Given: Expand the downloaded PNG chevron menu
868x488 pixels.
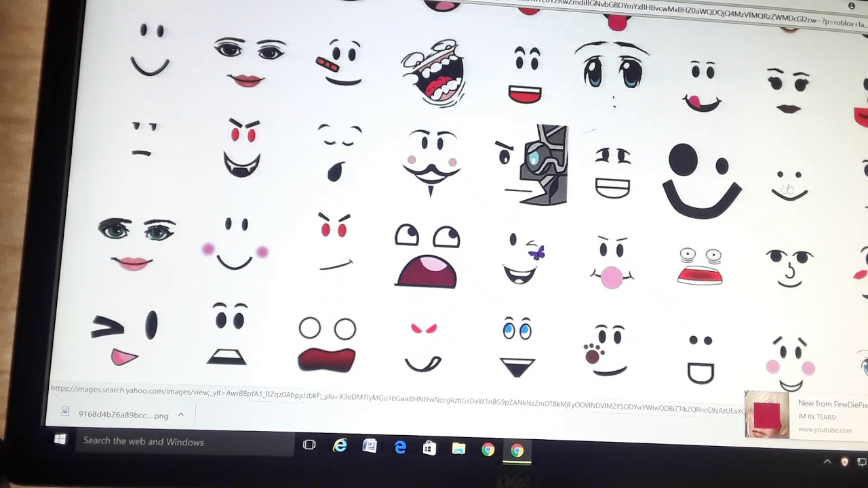Looking at the screenshot, I should [x=180, y=415].
